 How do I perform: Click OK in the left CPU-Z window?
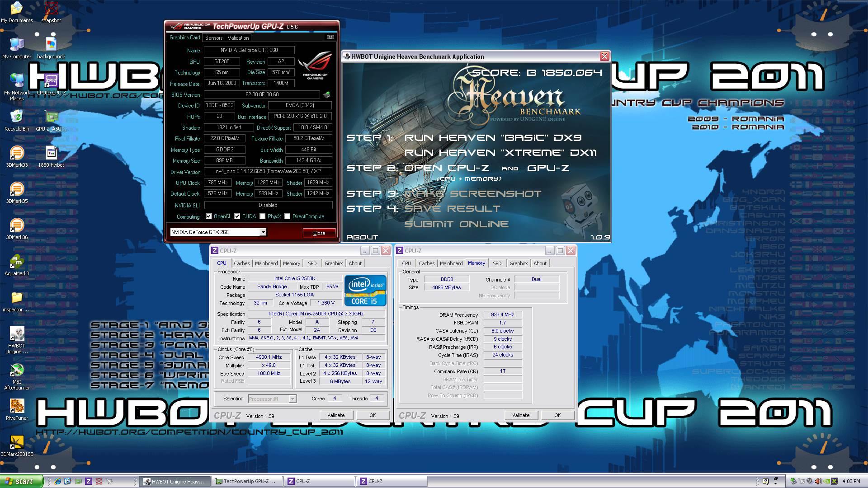(373, 415)
